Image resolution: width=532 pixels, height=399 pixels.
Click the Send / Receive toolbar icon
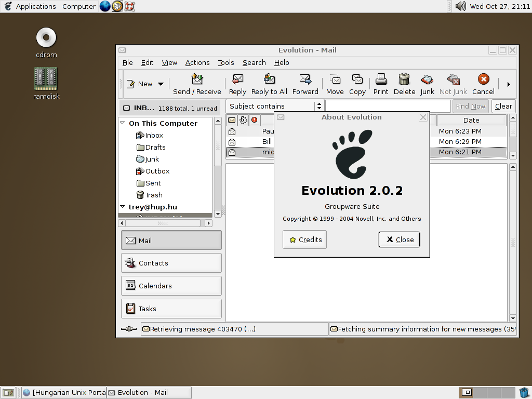point(197,79)
